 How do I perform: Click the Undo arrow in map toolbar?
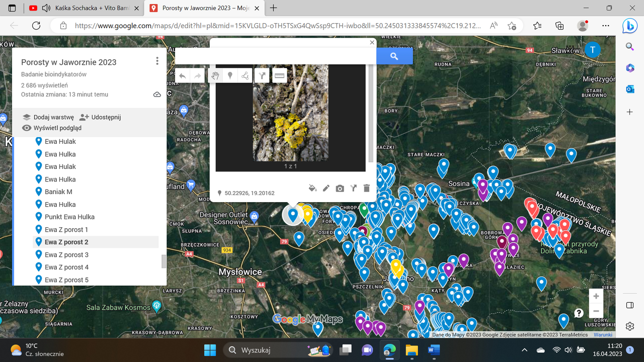183,76
